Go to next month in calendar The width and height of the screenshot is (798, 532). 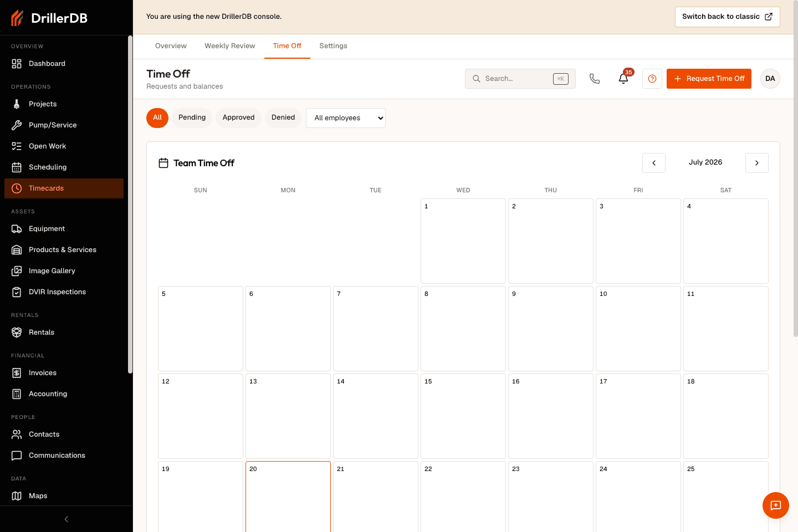point(757,163)
